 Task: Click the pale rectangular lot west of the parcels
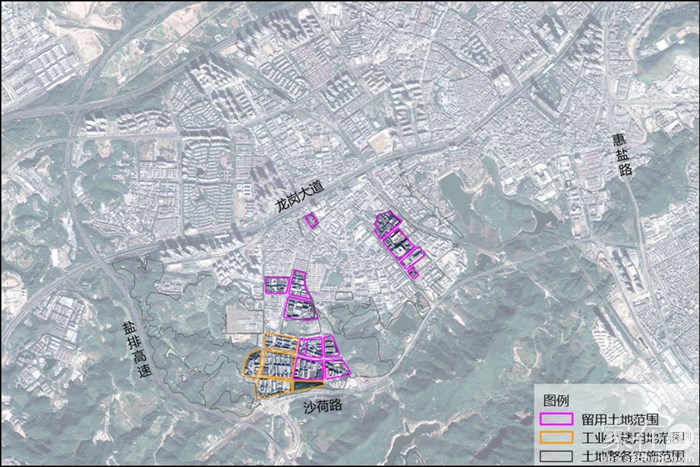[243, 321]
